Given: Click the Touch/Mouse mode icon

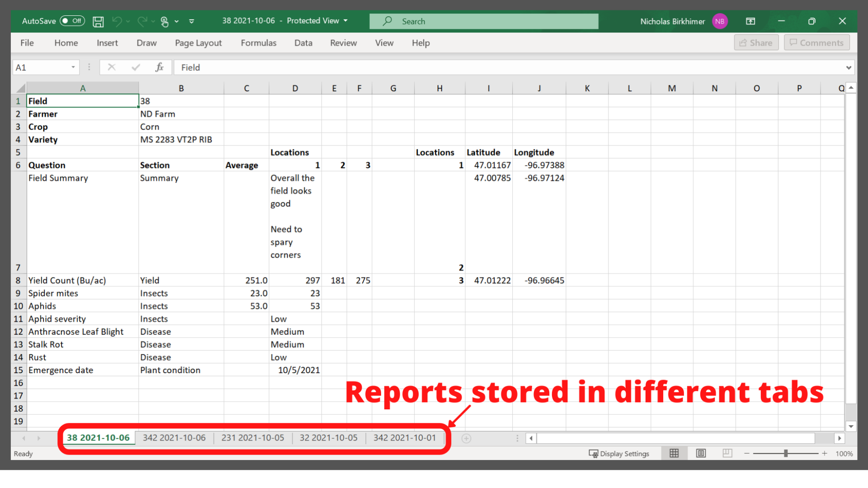Looking at the screenshot, I should point(165,21).
